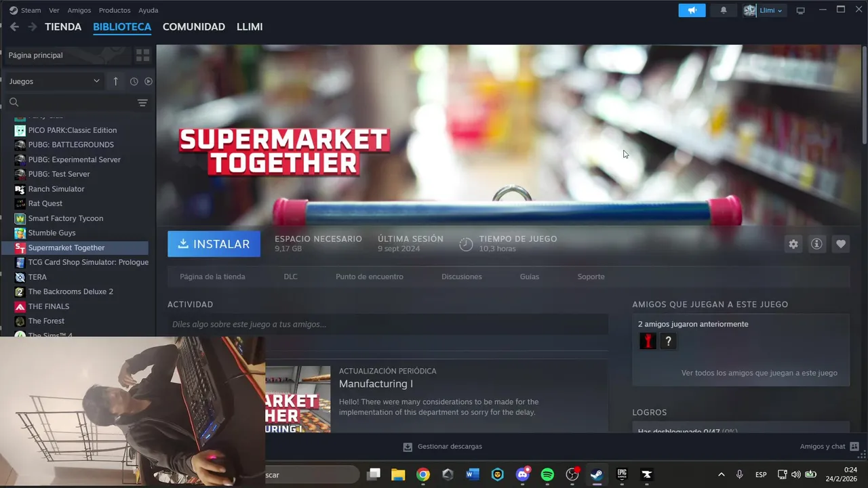Open Epic Games Launcher taskbar icon
The height and width of the screenshot is (488, 868).
point(622,474)
